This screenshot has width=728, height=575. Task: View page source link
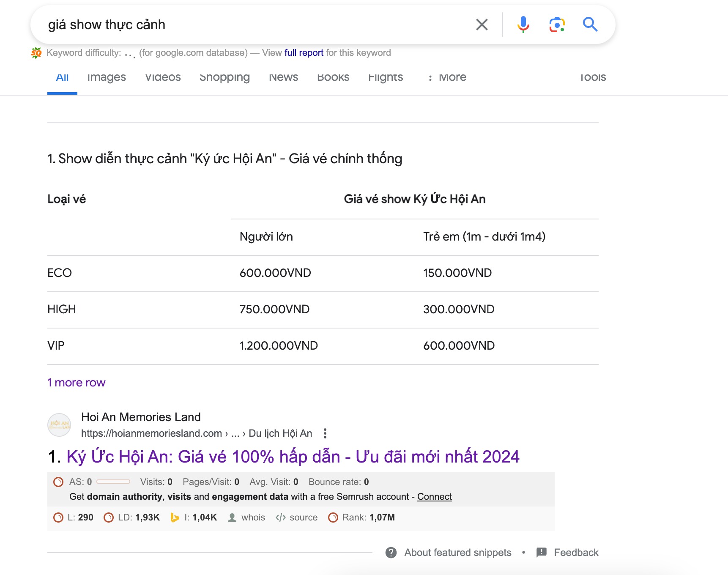point(304,517)
